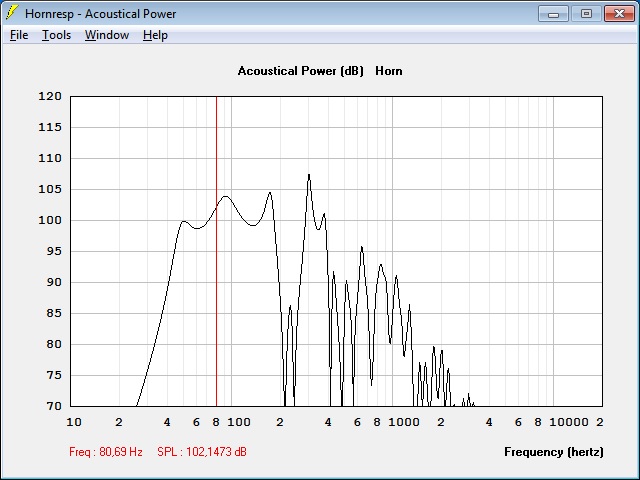Click the Hornresp lightning app icon
This screenshot has height=480, width=640.
coord(11,13)
